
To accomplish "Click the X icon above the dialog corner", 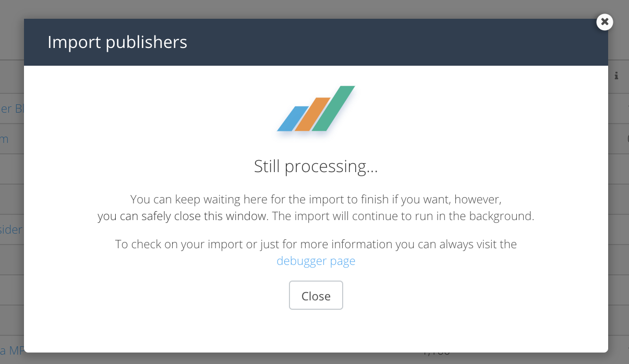I will [x=604, y=22].
